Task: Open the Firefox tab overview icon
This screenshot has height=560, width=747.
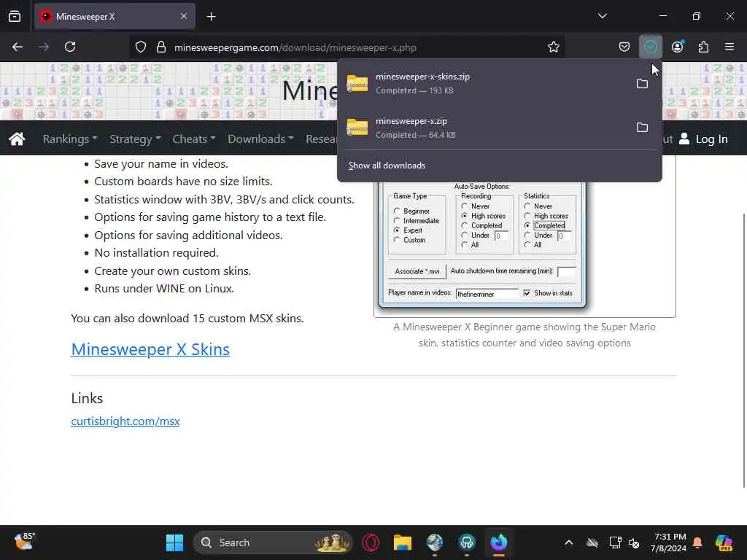Action: (15, 17)
